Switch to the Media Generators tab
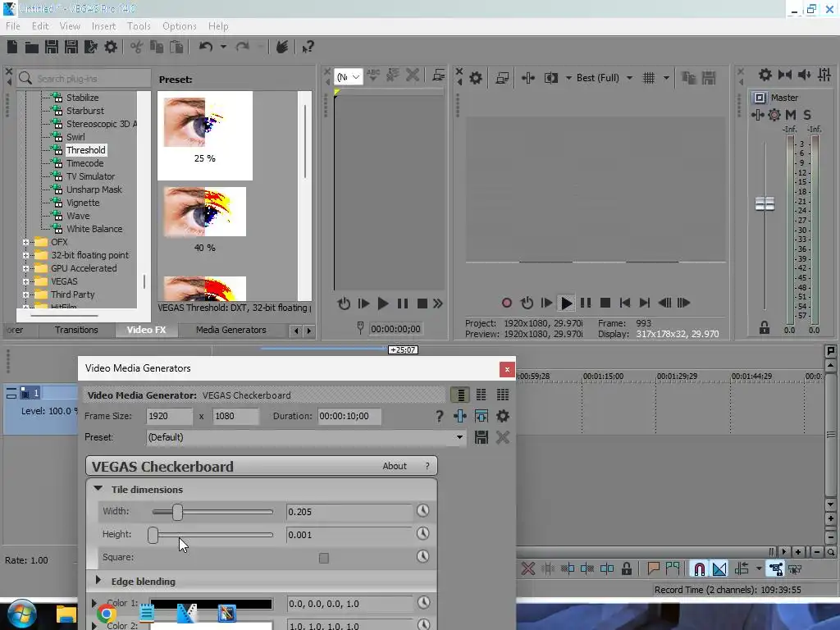Screen dimensions: 840x630 (x=231, y=330)
